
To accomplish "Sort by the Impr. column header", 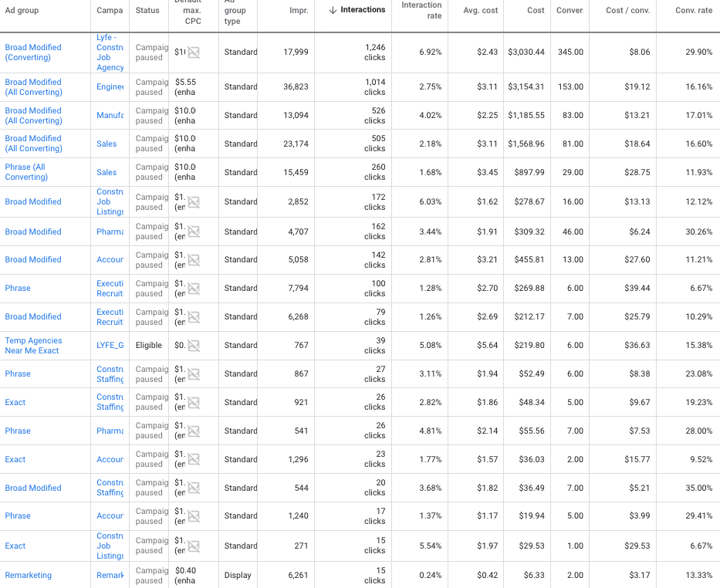I will tap(299, 10).
